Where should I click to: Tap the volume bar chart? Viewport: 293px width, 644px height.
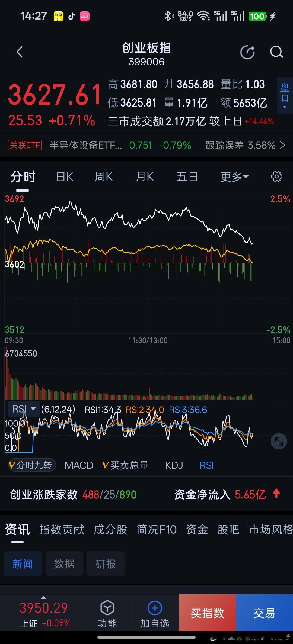click(x=148, y=374)
